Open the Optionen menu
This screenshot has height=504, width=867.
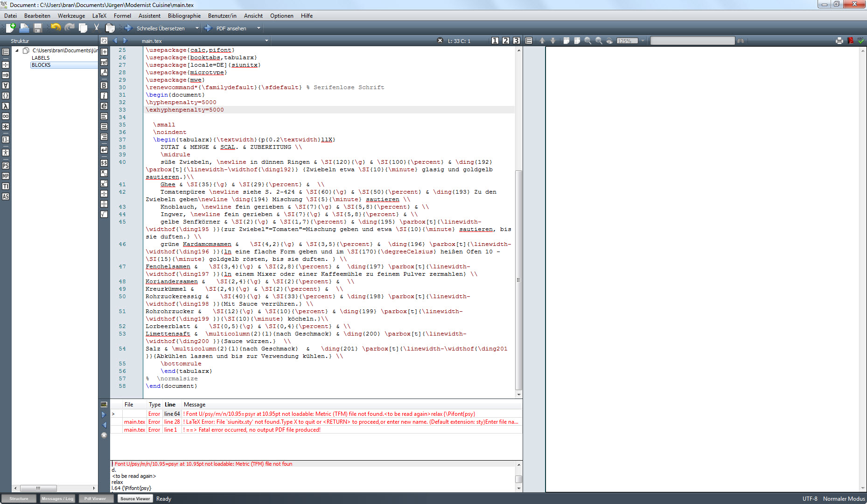282,15
